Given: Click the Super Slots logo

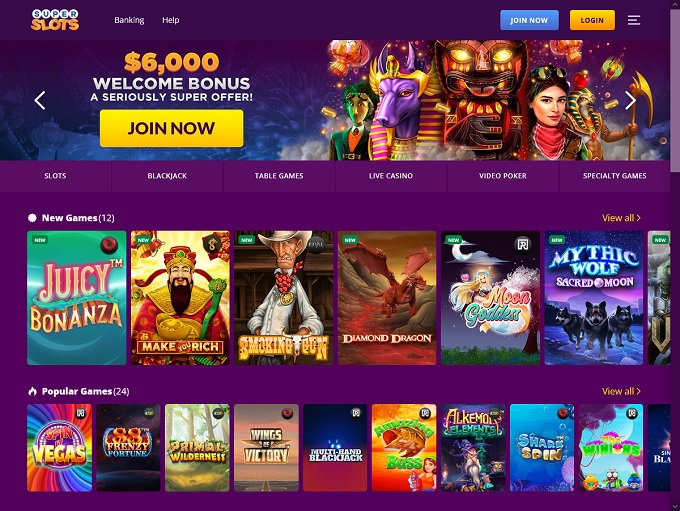Looking at the screenshot, I should point(55,20).
